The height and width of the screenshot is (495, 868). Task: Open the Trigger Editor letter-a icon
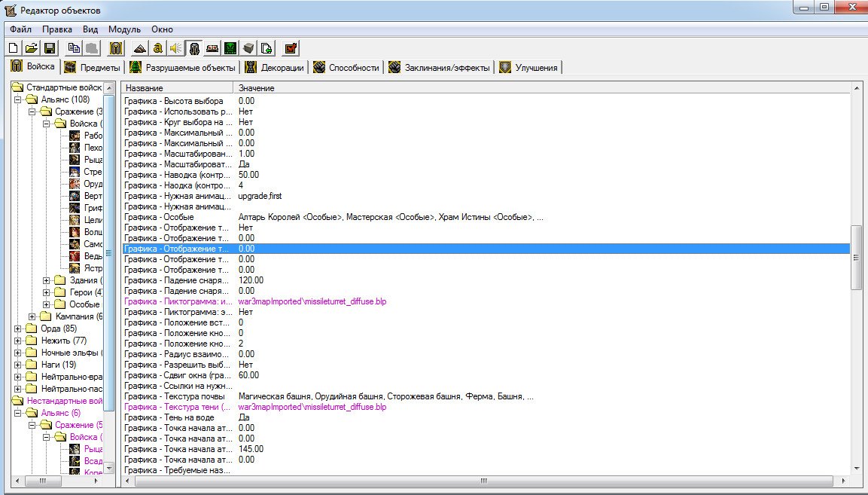[158, 48]
